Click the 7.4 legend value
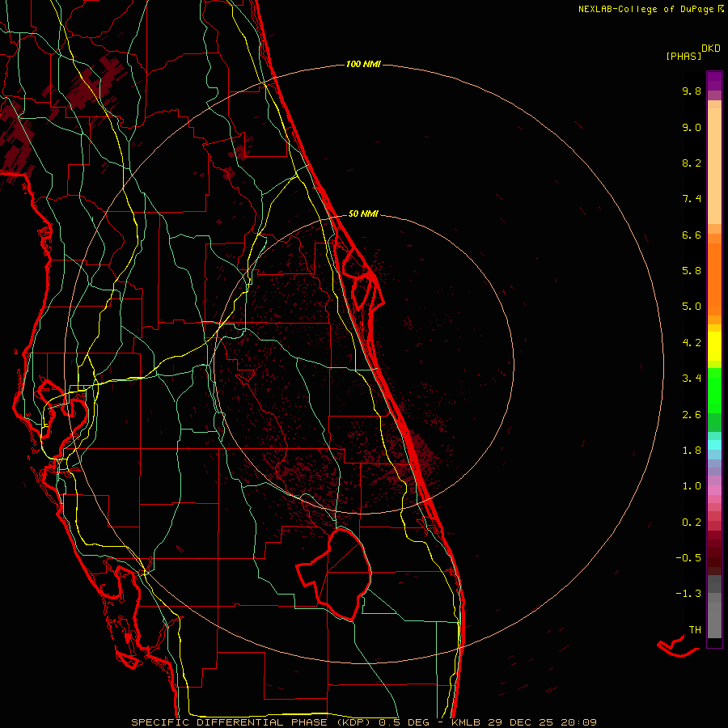 pos(692,199)
